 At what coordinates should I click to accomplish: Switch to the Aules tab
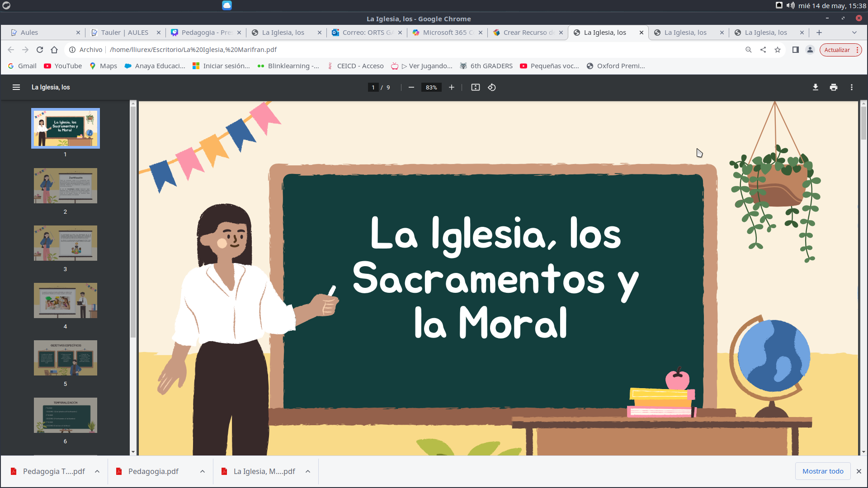(45, 33)
